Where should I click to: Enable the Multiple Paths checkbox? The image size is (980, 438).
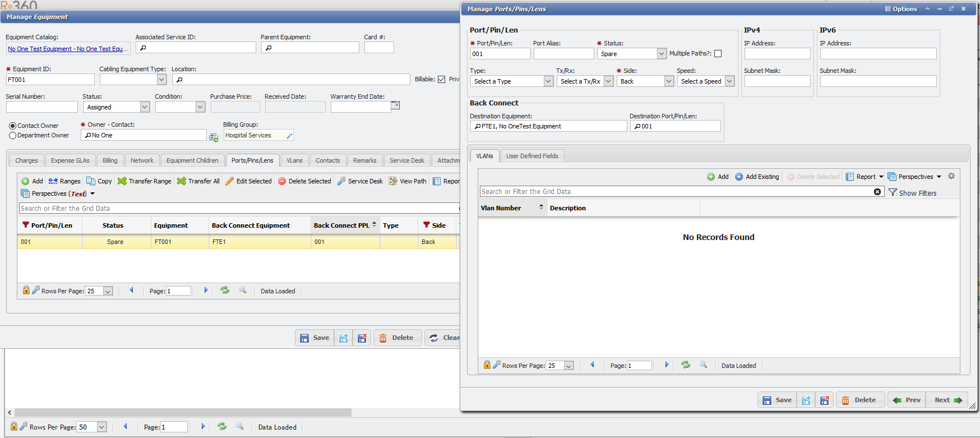(718, 54)
